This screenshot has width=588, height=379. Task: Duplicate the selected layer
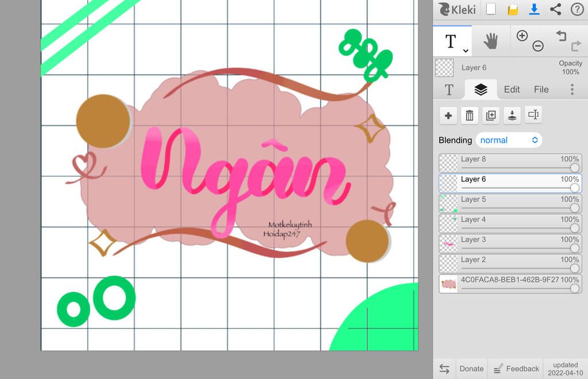click(x=490, y=115)
